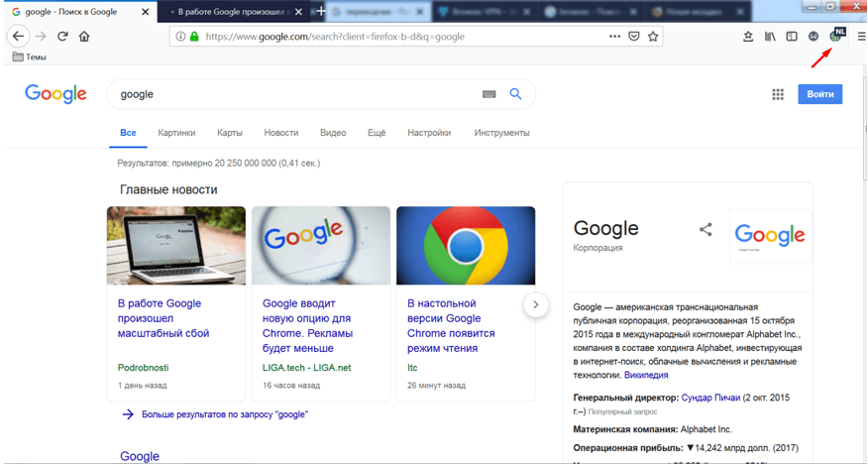Open page actions three-dots menu in address bar

tap(615, 37)
